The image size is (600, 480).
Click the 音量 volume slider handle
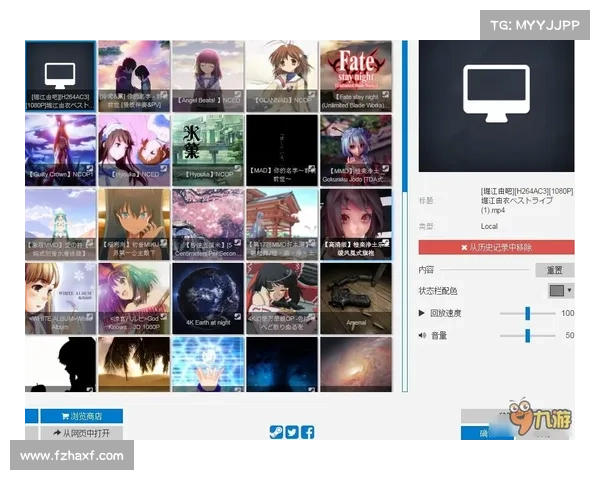click(x=527, y=336)
